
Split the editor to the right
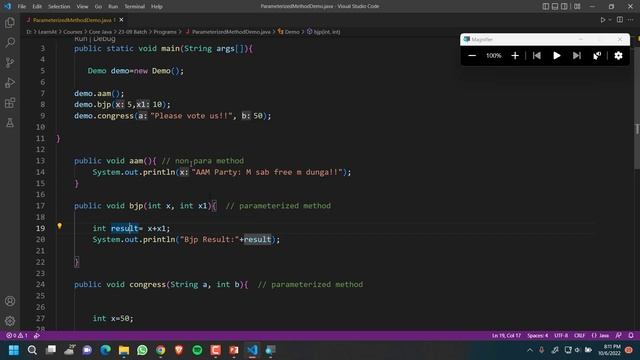click(x=620, y=20)
